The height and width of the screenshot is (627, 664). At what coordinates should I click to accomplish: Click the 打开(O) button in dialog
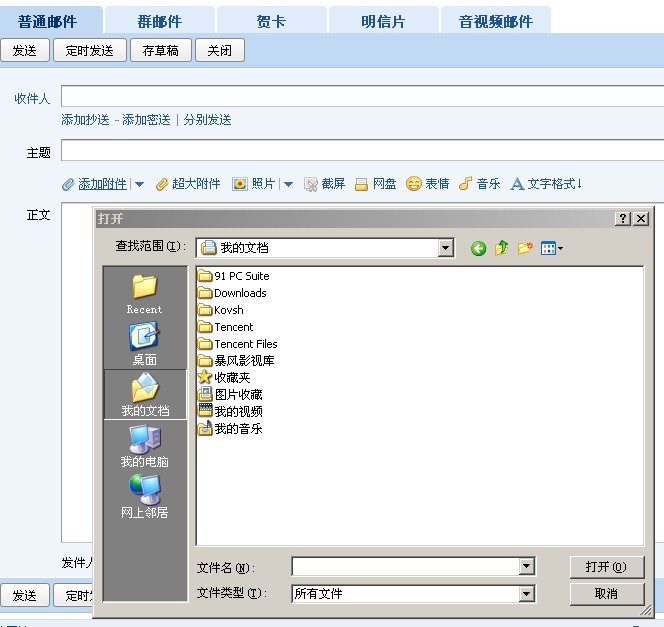point(606,567)
